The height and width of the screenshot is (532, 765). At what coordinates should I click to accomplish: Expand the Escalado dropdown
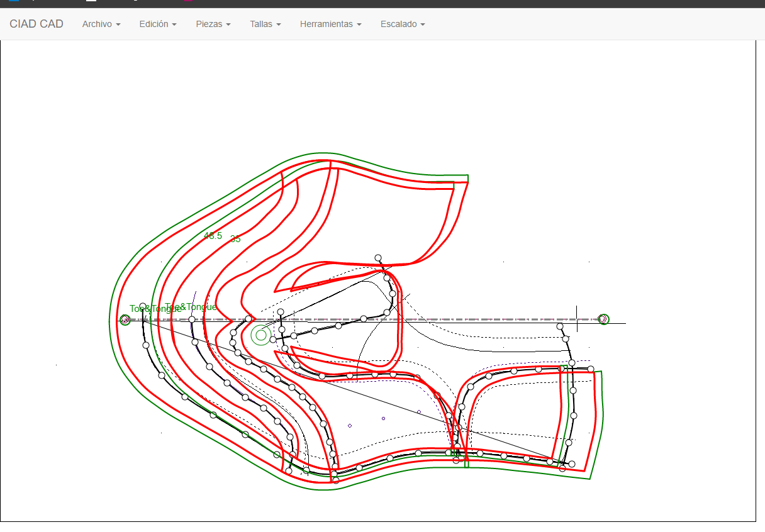point(403,24)
